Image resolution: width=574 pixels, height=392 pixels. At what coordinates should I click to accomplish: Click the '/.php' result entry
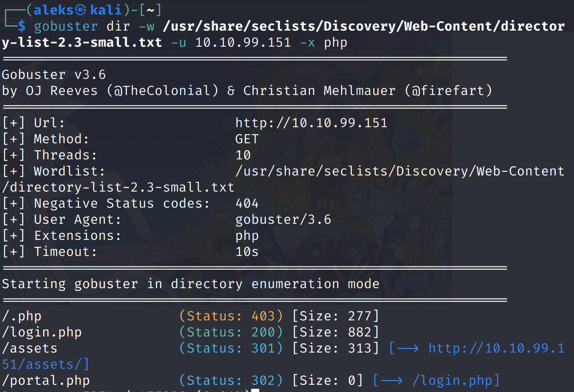pyautogui.click(x=22, y=316)
